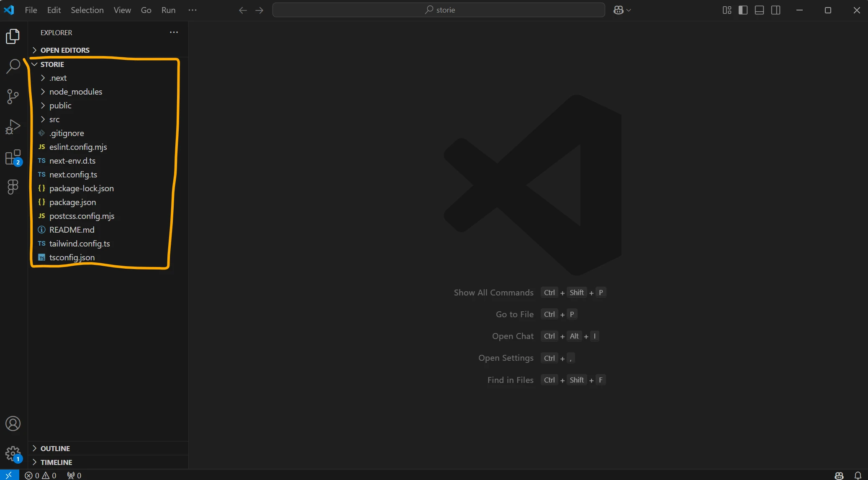The height and width of the screenshot is (480, 868).
Task: Open the Manage gear icon
Action: point(13,453)
